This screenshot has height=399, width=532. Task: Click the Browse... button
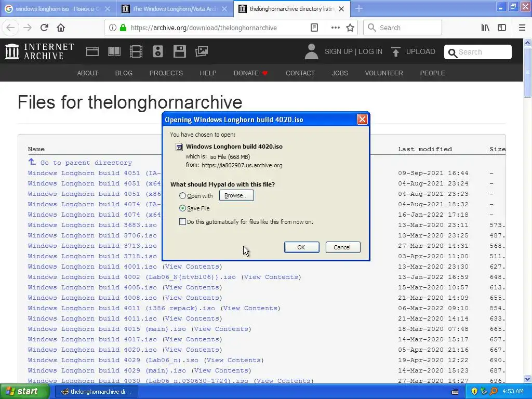tap(236, 195)
